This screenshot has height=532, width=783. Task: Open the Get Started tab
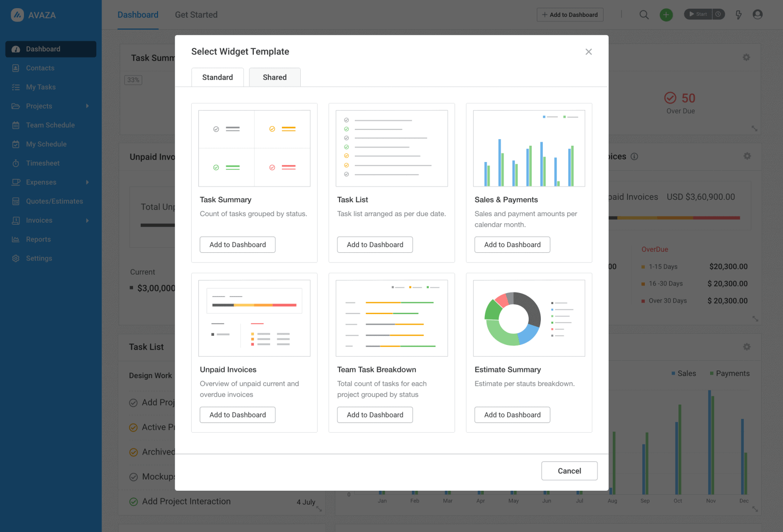(x=196, y=15)
